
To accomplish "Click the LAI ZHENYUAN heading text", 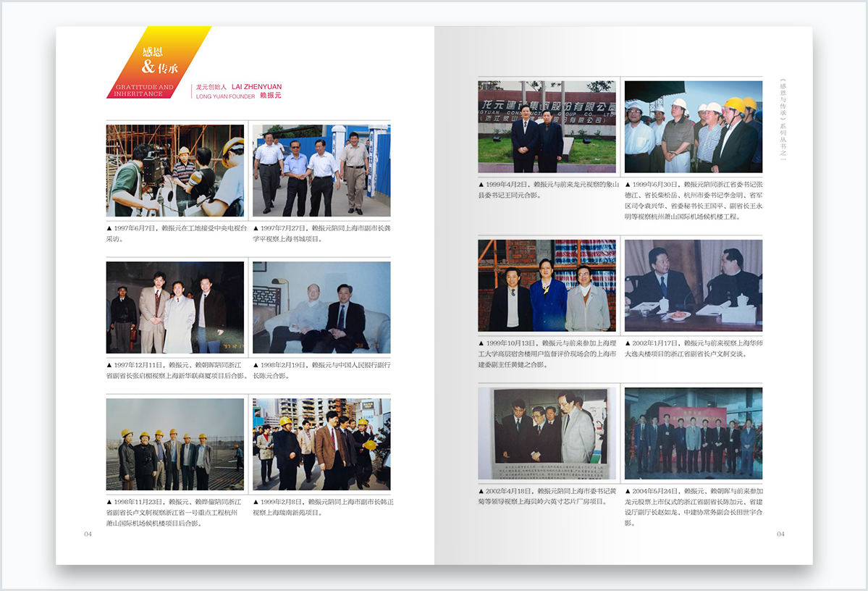I will 256,86.
